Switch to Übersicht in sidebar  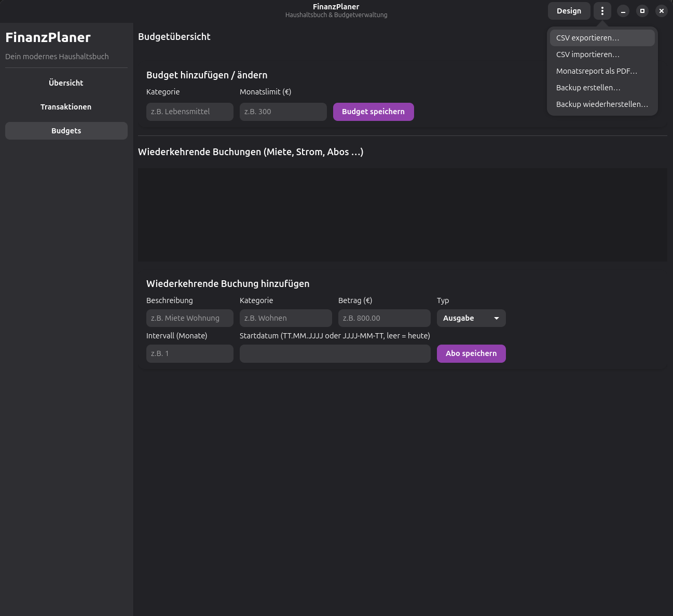tap(66, 83)
